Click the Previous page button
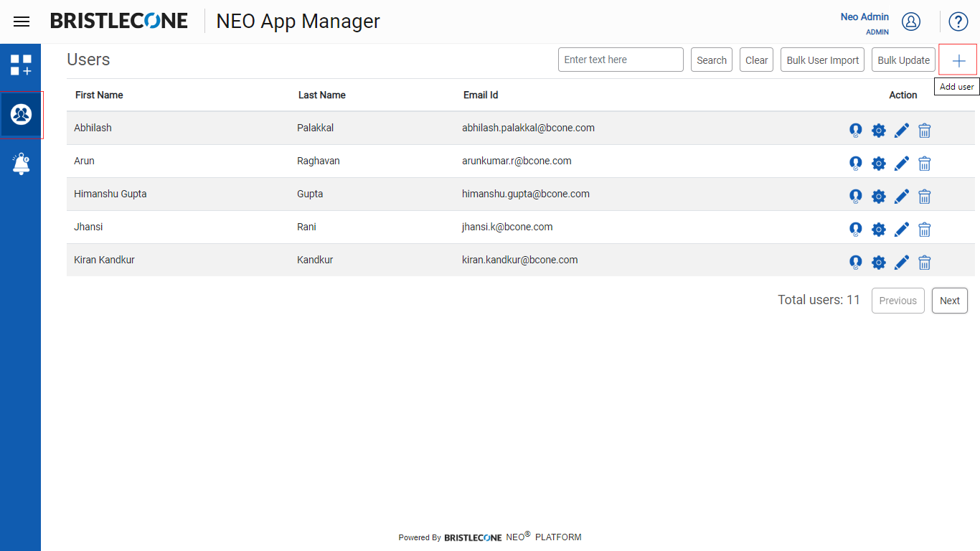This screenshot has height=551, width=980. click(x=898, y=301)
